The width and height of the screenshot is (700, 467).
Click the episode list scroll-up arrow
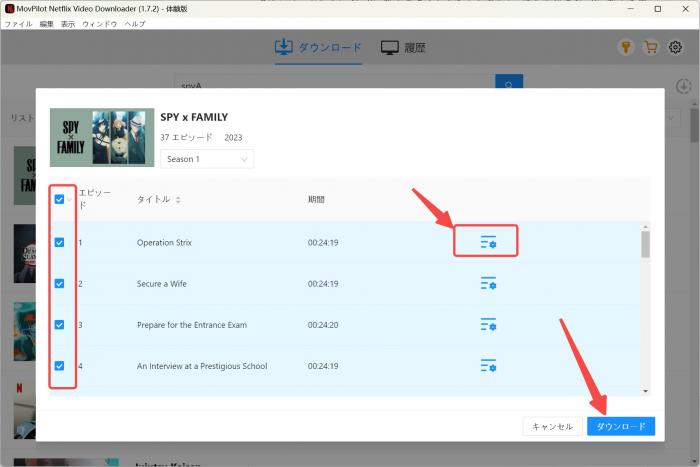click(x=646, y=227)
